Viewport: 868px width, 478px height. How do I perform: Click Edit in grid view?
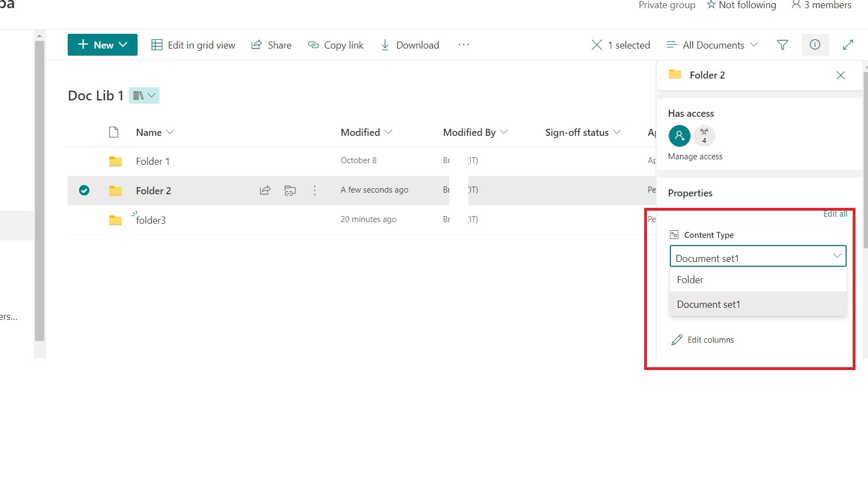tap(193, 45)
